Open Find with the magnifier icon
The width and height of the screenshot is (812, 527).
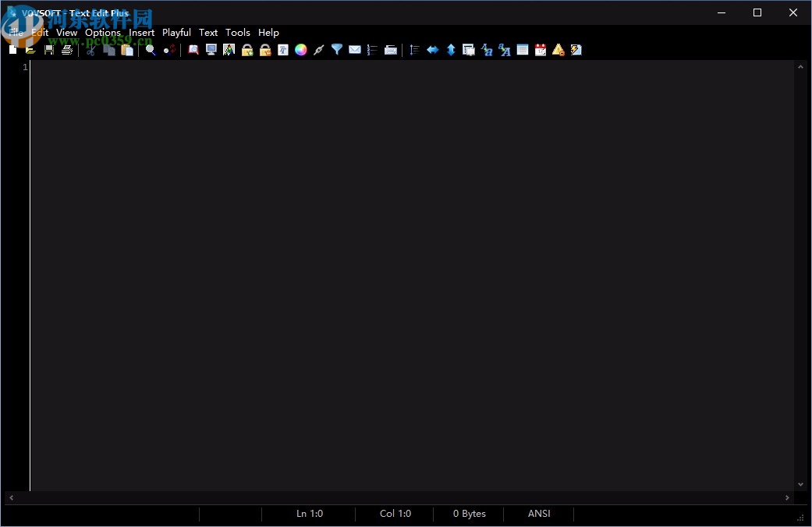click(150, 49)
